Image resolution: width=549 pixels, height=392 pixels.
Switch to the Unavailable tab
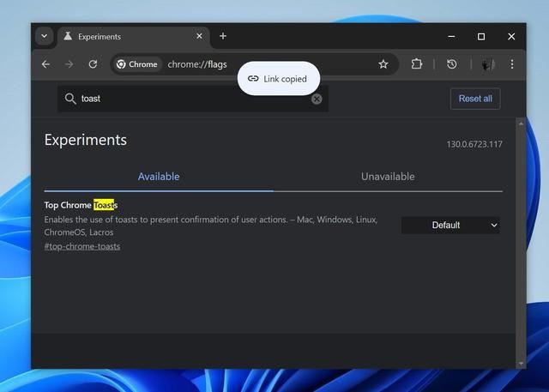(388, 177)
